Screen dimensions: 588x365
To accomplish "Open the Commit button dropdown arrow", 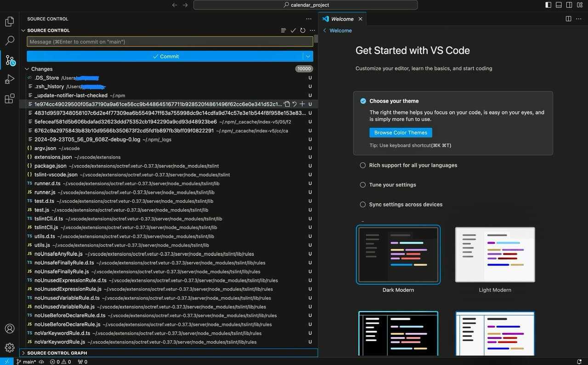I will pyautogui.click(x=308, y=56).
